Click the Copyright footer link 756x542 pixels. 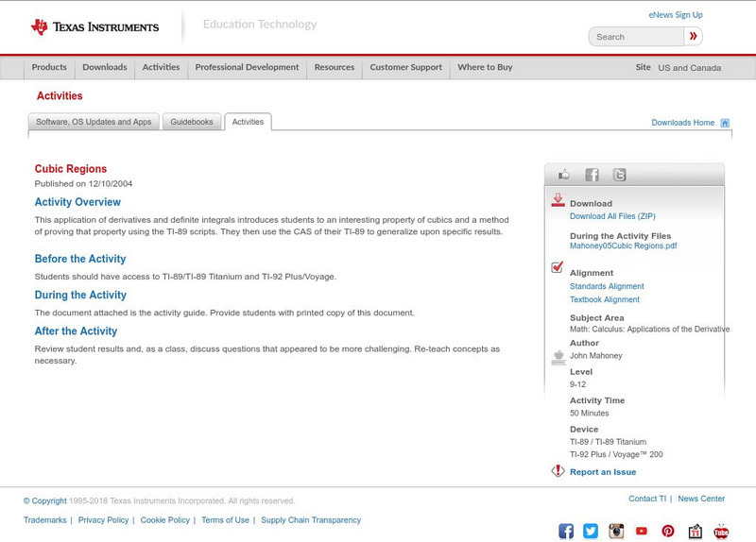44,501
